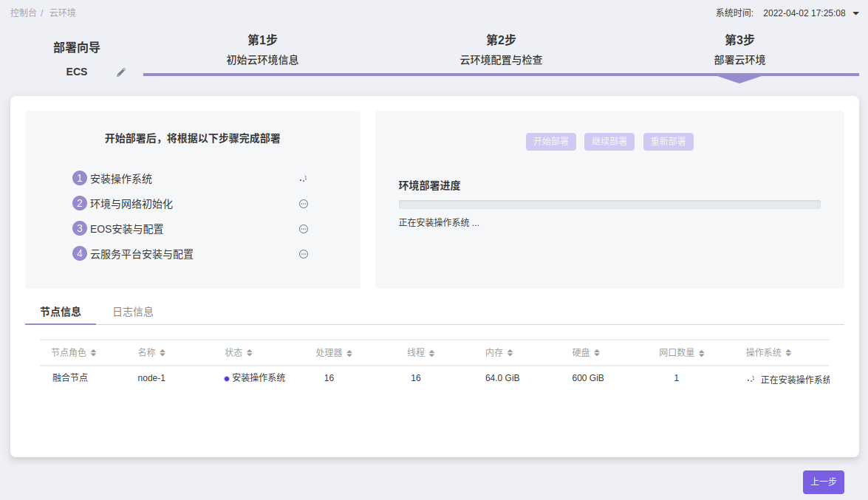The image size is (868, 500).
Task: Open the system time dropdown arrow
Action: pyautogui.click(x=855, y=13)
